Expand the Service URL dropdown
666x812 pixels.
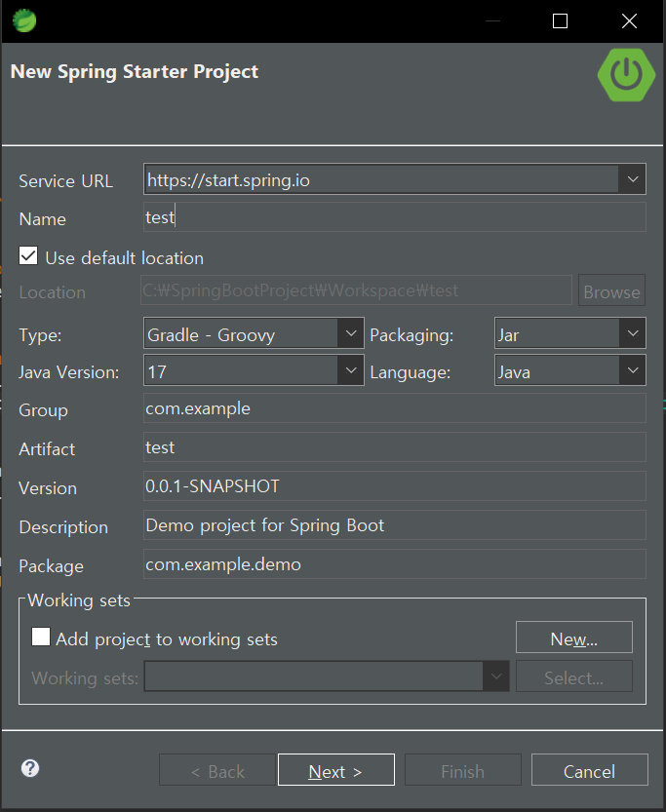coord(632,179)
